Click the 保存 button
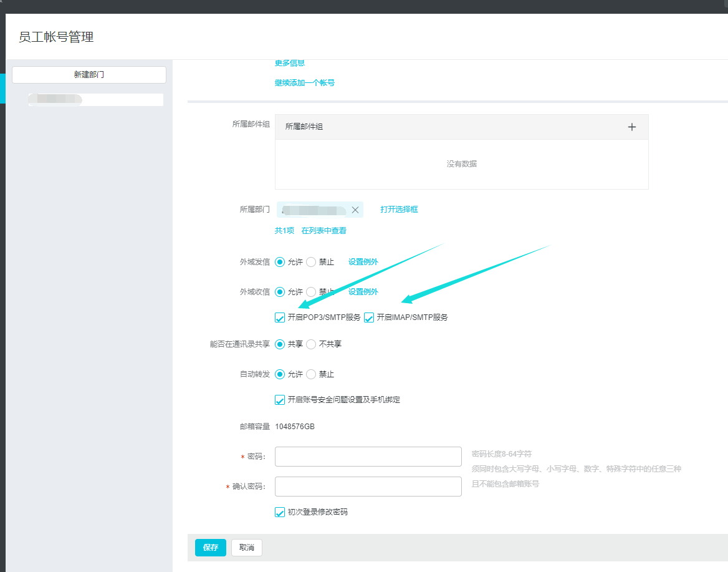The image size is (728, 572). point(210,548)
